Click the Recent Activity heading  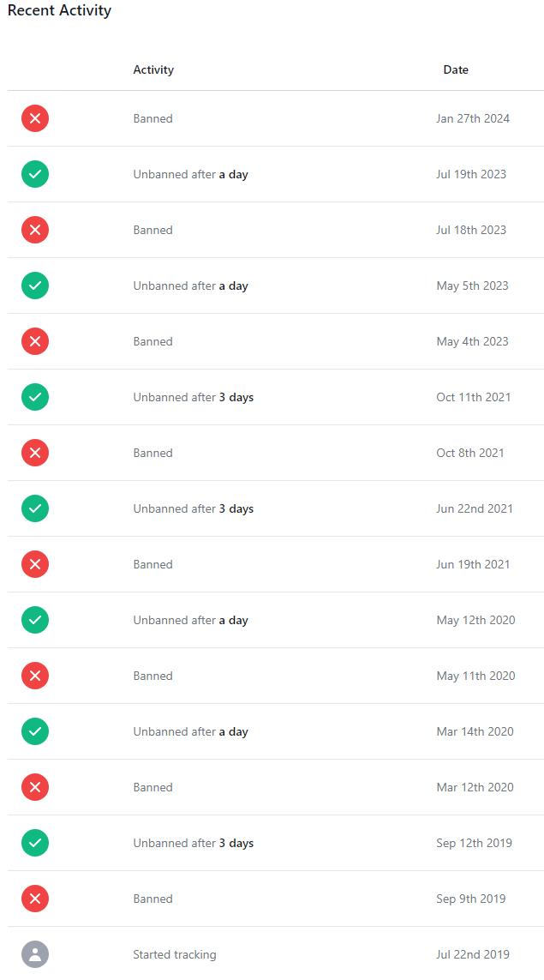[x=59, y=11]
